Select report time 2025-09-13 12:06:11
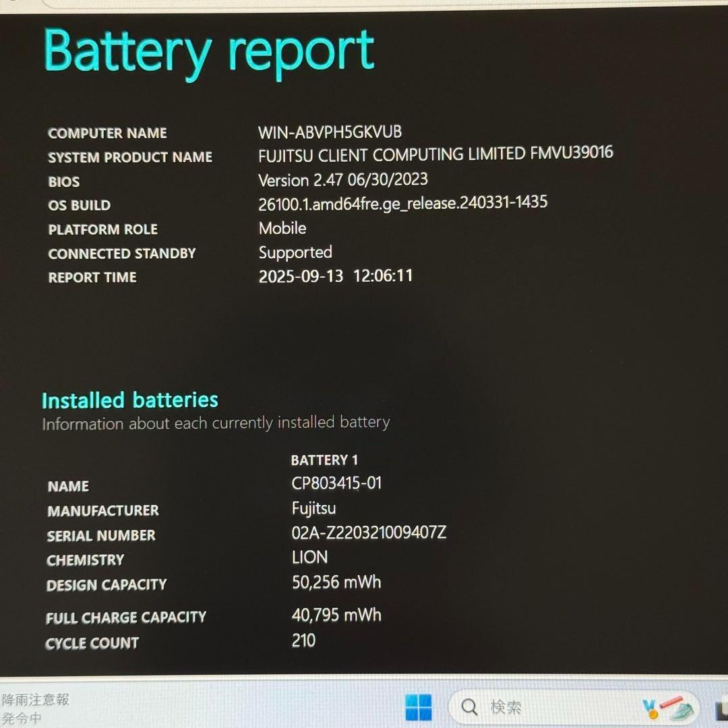 click(x=336, y=276)
